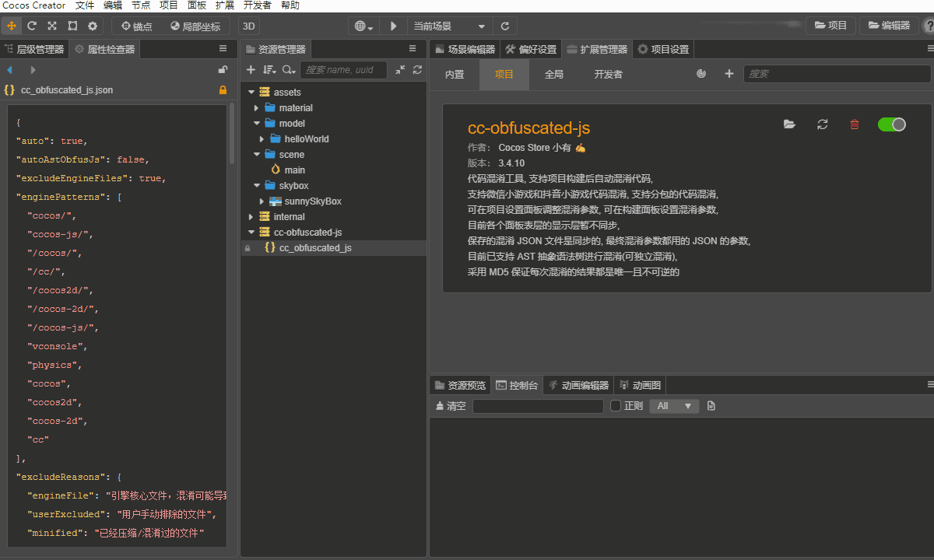Click the extension 搜索 search field
The height and width of the screenshot is (560, 934).
[x=837, y=74]
